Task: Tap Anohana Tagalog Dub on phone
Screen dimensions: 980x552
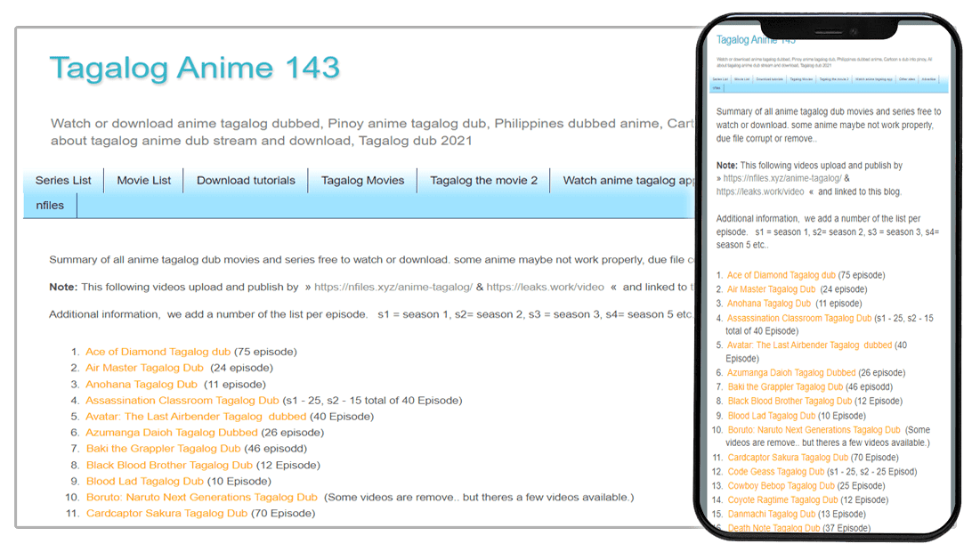Action: [769, 304]
